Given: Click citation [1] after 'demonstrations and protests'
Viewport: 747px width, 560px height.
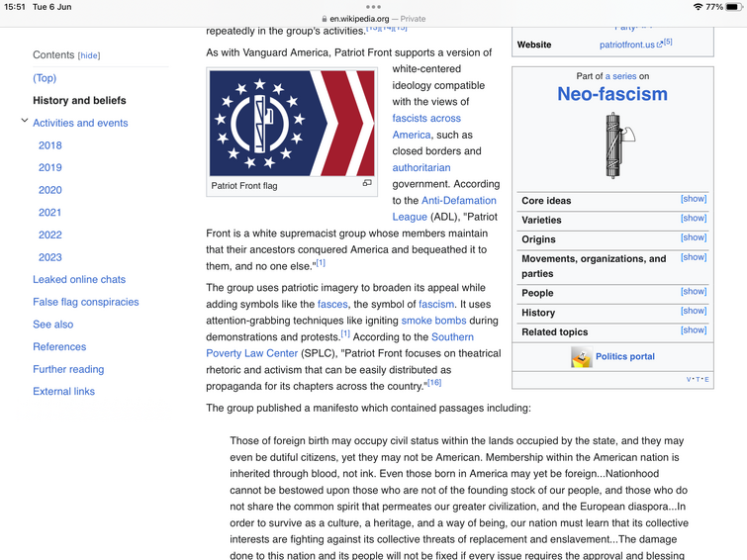Looking at the screenshot, I should (x=345, y=333).
